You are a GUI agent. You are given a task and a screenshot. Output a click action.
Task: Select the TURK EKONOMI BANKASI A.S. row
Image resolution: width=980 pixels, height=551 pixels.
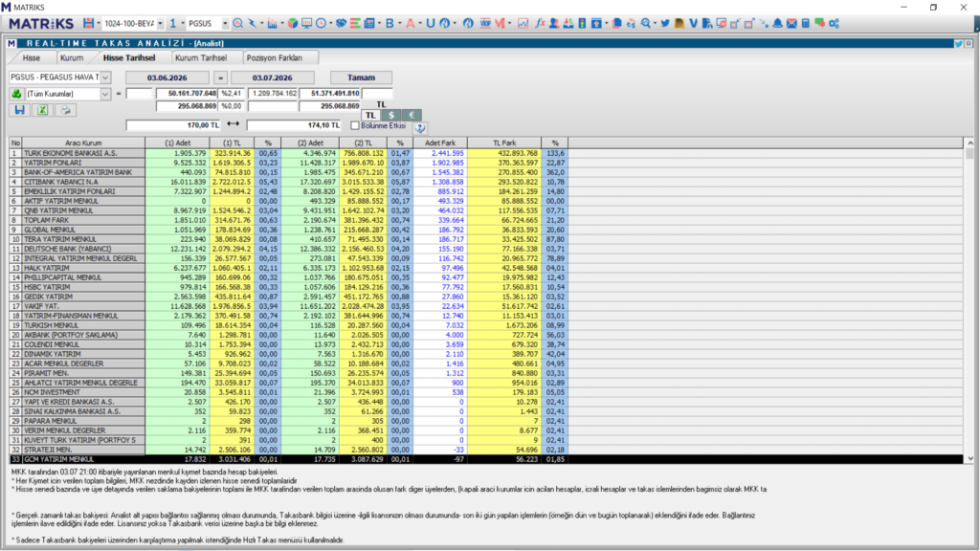(486, 153)
